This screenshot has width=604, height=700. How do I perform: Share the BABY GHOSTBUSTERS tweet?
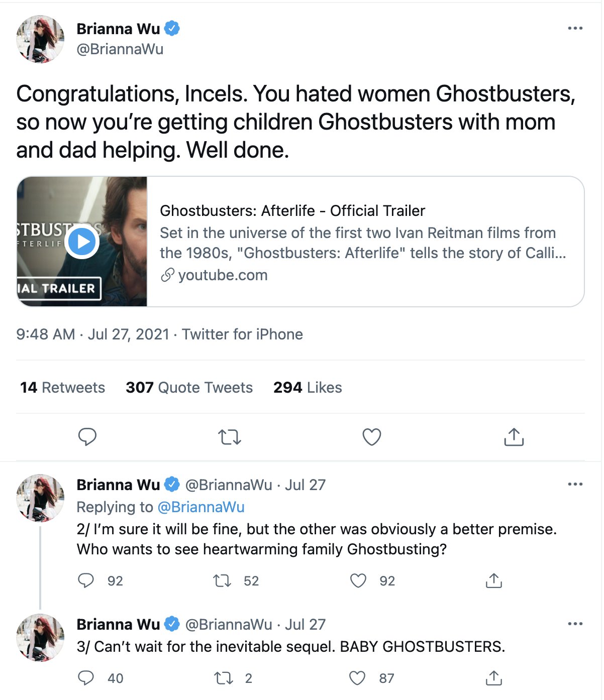click(x=494, y=678)
